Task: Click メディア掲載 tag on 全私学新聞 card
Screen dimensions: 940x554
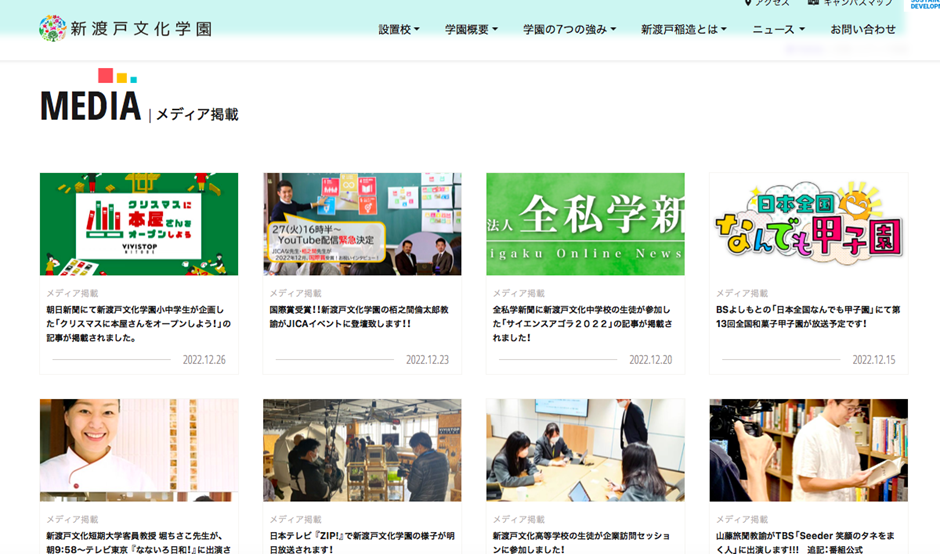Action: pos(519,293)
